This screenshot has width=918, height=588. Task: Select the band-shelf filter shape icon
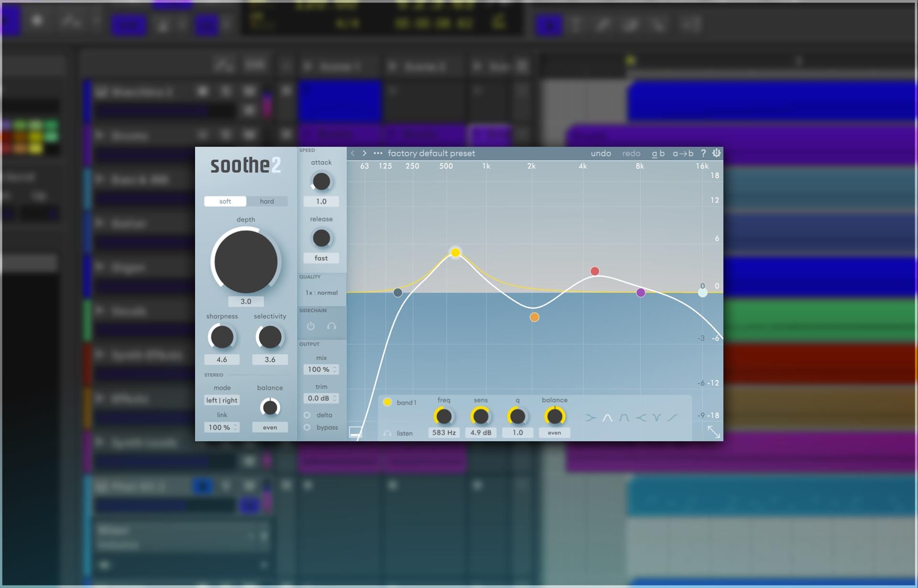624,418
